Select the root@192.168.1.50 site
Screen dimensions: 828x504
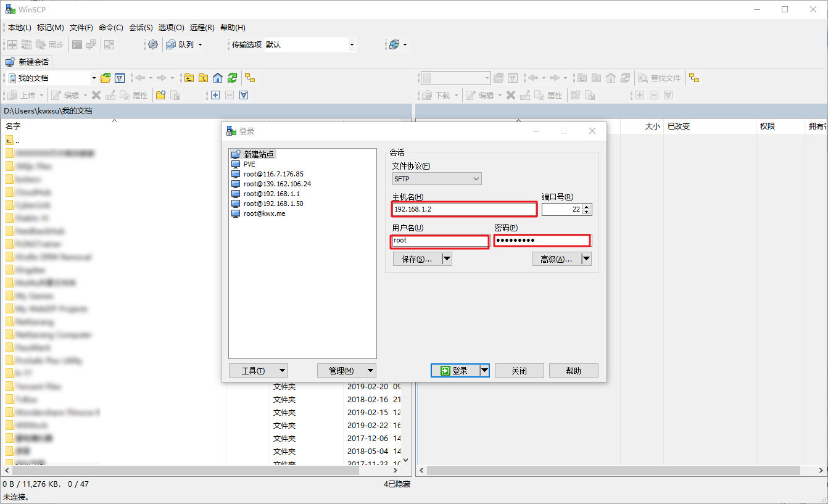point(268,204)
